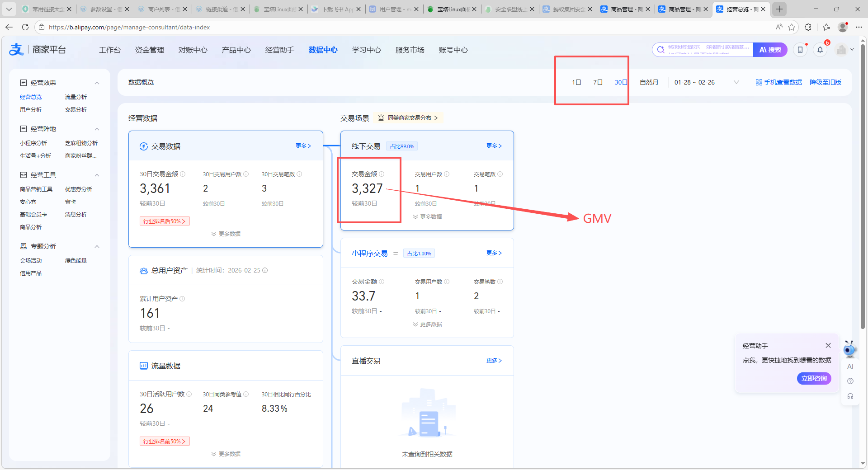Click info icon next to 30日交易金额
Image resolution: width=868 pixels, height=470 pixels.
point(183,174)
